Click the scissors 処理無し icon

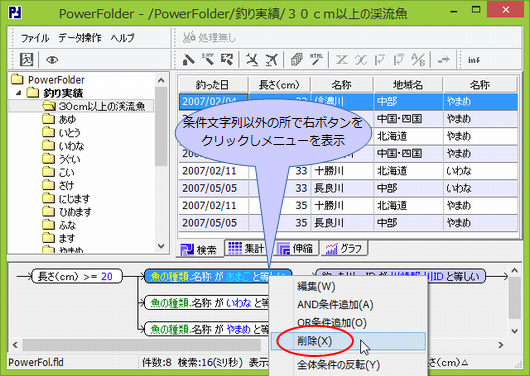[x=189, y=38]
